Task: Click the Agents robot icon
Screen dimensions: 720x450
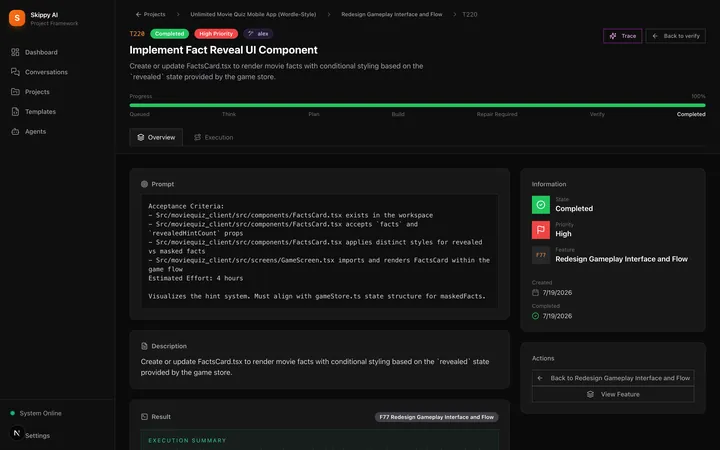Action: click(15, 131)
